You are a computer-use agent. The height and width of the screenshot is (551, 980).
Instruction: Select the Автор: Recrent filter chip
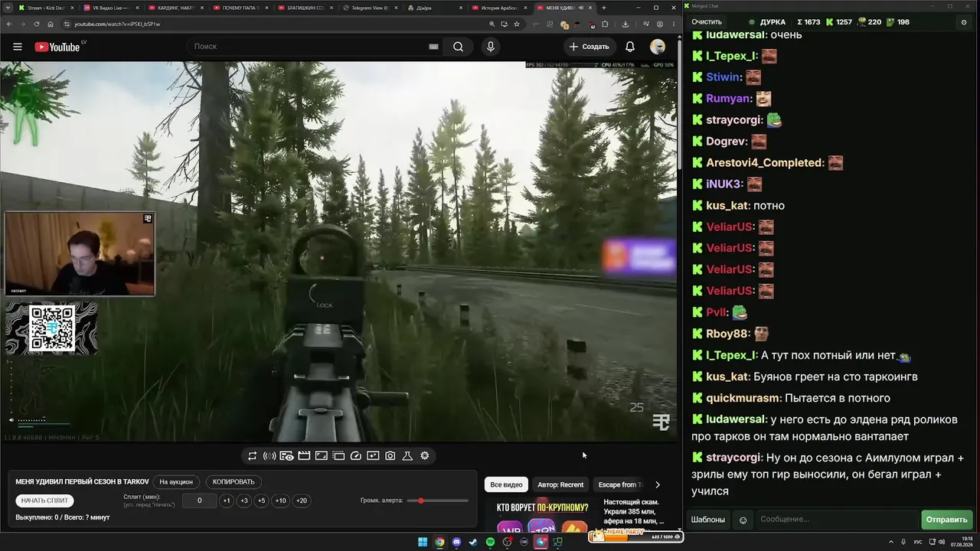pos(560,484)
